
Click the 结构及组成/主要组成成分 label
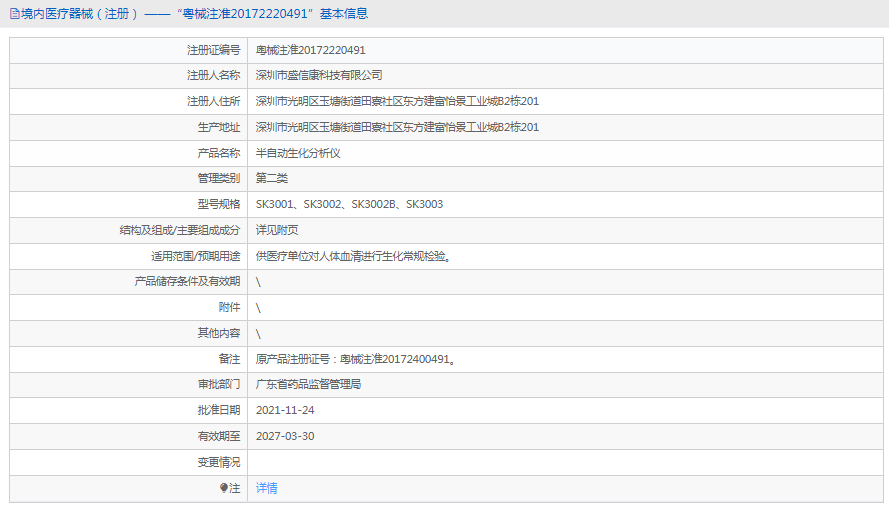(x=180, y=230)
